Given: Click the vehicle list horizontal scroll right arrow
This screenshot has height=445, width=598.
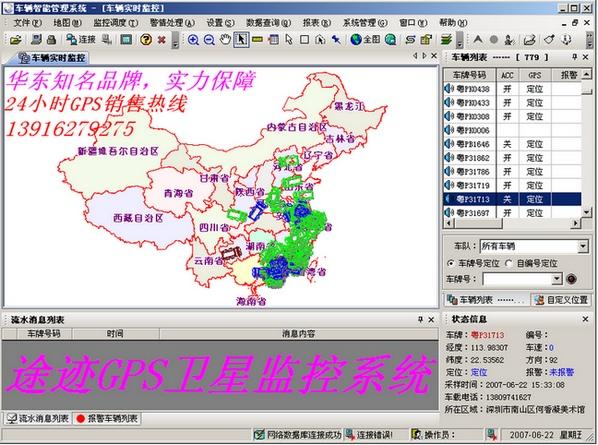Looking at the screenshot, I should pyautogui.click(x=575, y=223).
